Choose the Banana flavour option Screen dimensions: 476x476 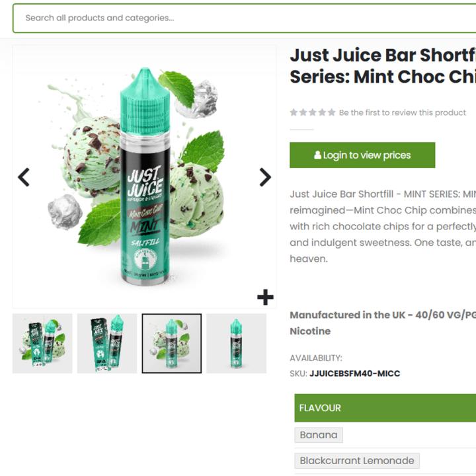point(319,435)
